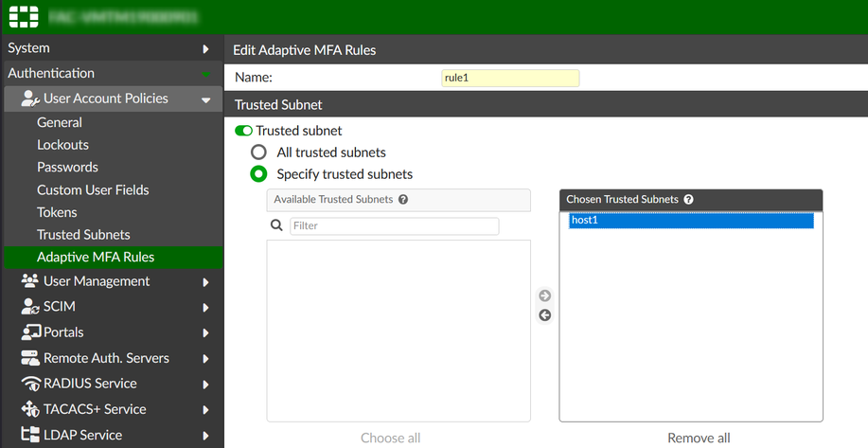The image size is (868, 448).
Task: Click the help icon beside Available Trusted Subnets
Action: click(403, 200)
